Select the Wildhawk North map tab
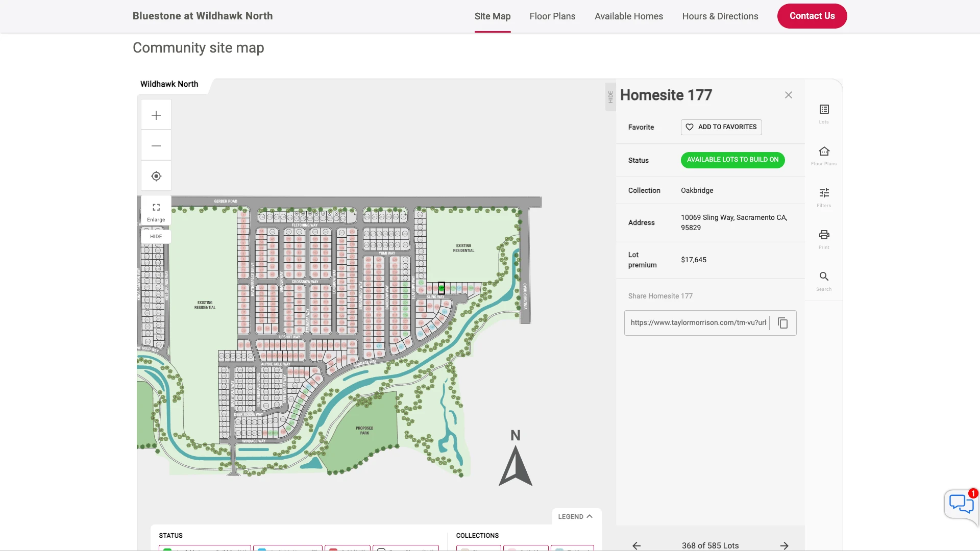Screen dimensions: 980x551 click(x=169, y=84)
